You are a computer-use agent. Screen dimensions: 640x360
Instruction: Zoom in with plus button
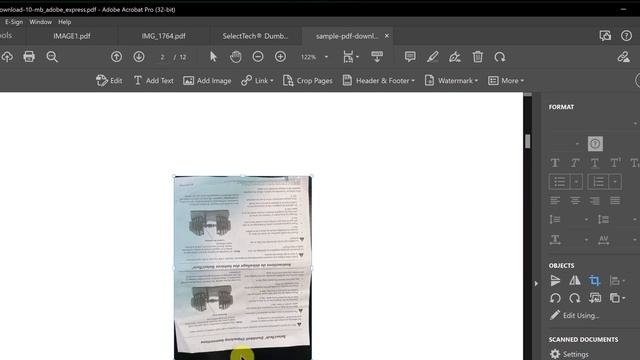tap(280, 57)
